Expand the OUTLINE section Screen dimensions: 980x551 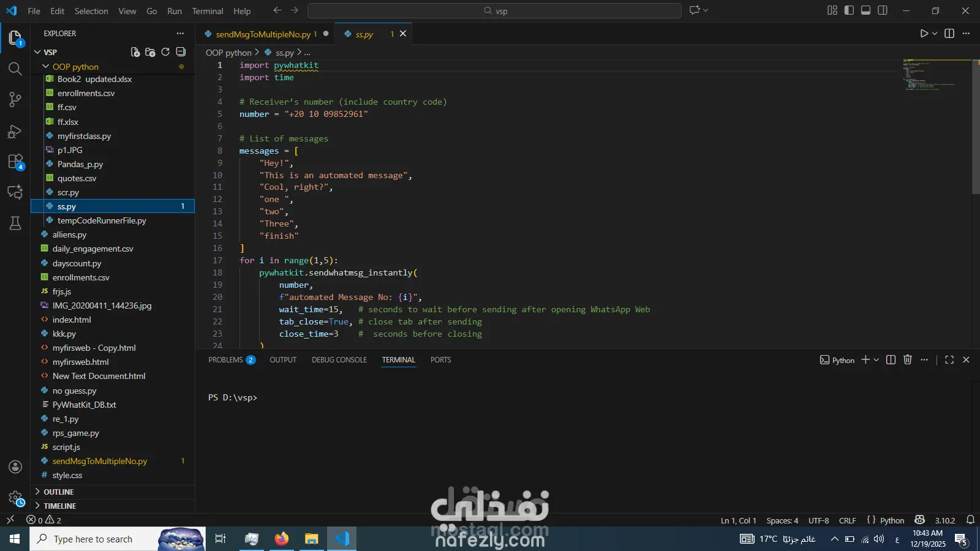click(x=113, y=492)
